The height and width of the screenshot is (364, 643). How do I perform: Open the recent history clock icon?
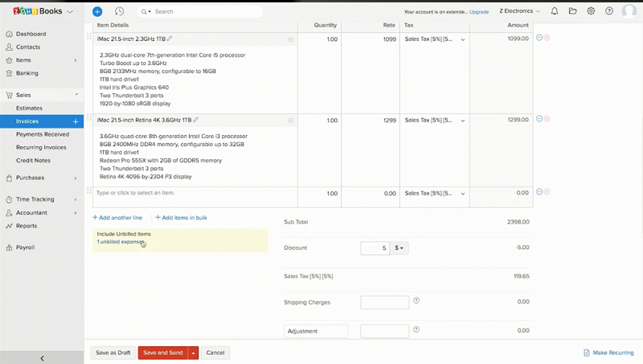click(x=119, y=11)
